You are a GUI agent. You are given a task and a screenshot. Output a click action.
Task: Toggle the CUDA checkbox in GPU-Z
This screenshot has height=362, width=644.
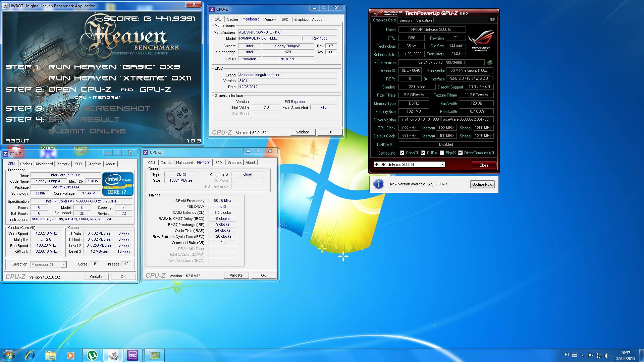[x=423, y=153]
